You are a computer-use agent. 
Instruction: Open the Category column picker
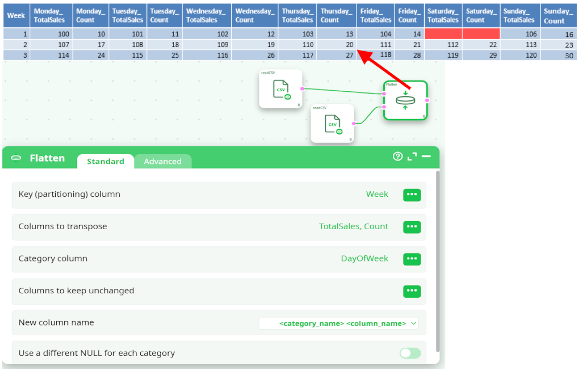coord(412,259)
